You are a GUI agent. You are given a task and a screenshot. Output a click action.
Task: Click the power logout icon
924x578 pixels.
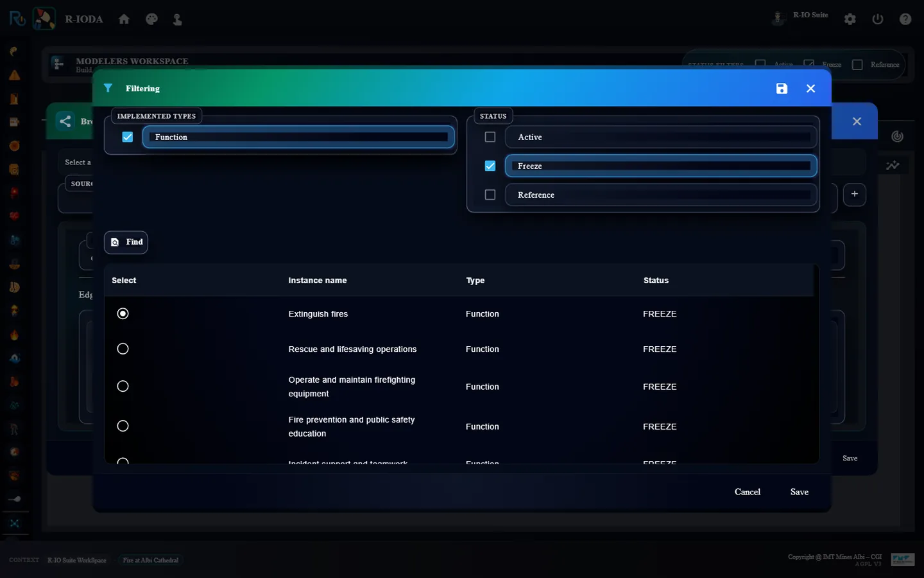click(x=878, y=19)
